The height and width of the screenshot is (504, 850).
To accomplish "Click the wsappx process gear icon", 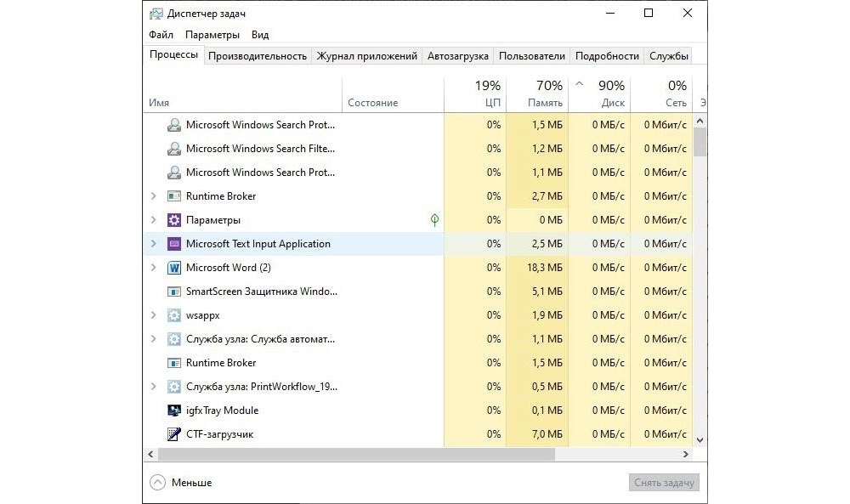I will coord(174,315).
